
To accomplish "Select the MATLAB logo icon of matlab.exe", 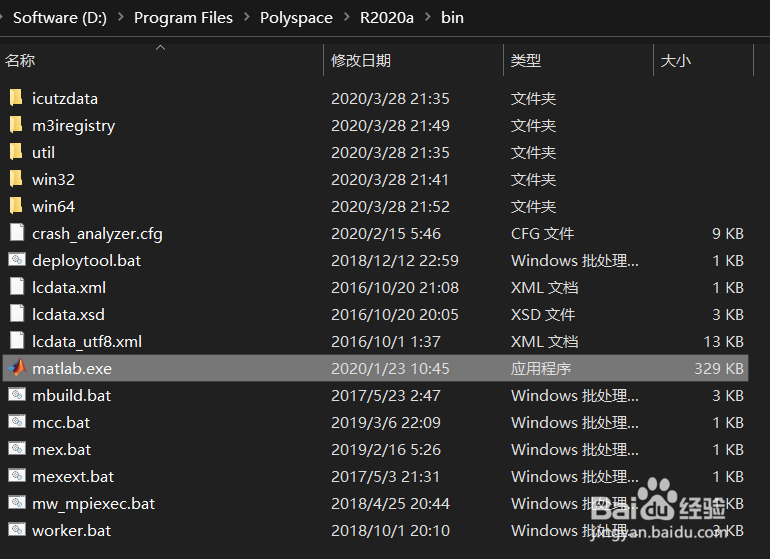I will click(17, 367).
